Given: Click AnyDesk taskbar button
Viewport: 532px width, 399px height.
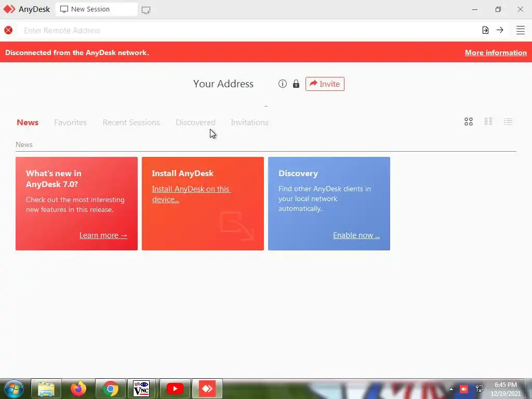Looking at the screenshot, I should (207, 389).
